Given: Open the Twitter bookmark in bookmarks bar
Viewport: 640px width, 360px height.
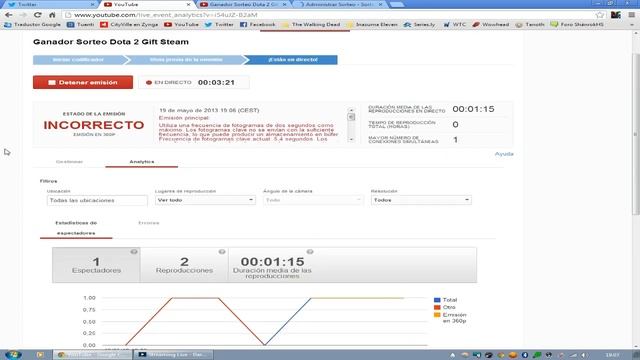Looking at the screenshot, I should pos(219,24).
